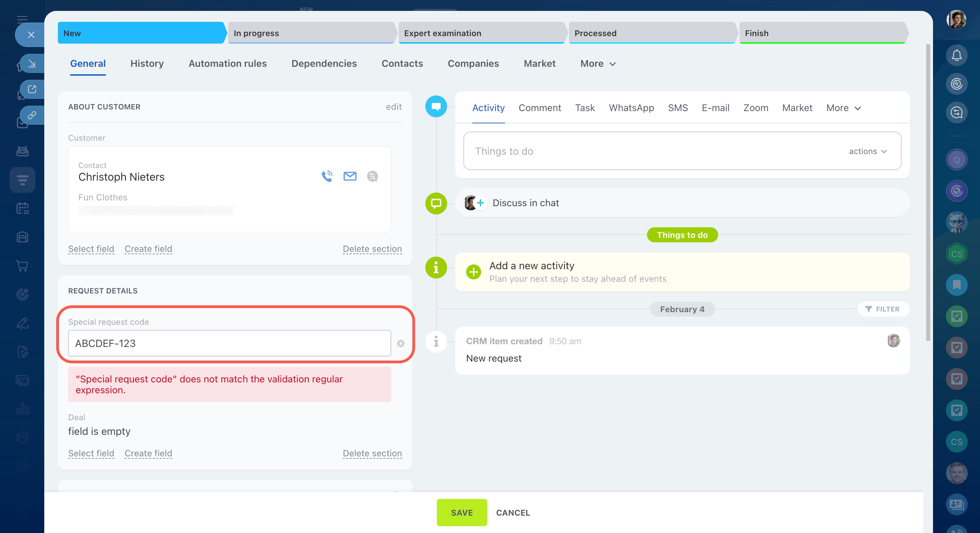Click the shopping cart icon in sidebar
This screenshot has height=533, width=980.
[x=22, y=266]
